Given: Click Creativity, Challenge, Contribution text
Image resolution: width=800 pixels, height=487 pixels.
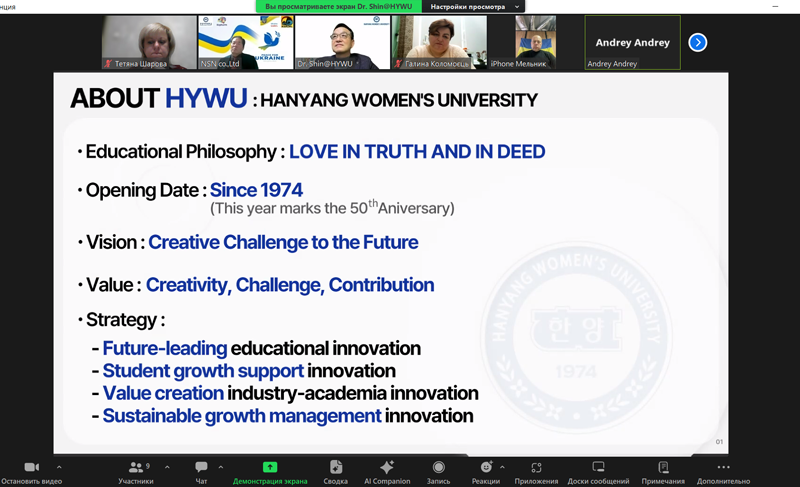Looking at the screenshot, I should (x=290, y=285).
